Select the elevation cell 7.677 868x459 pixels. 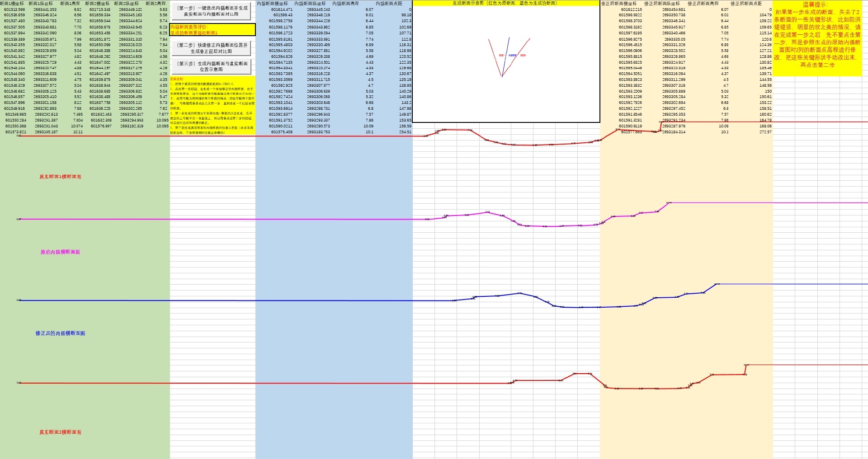point(163,114)
